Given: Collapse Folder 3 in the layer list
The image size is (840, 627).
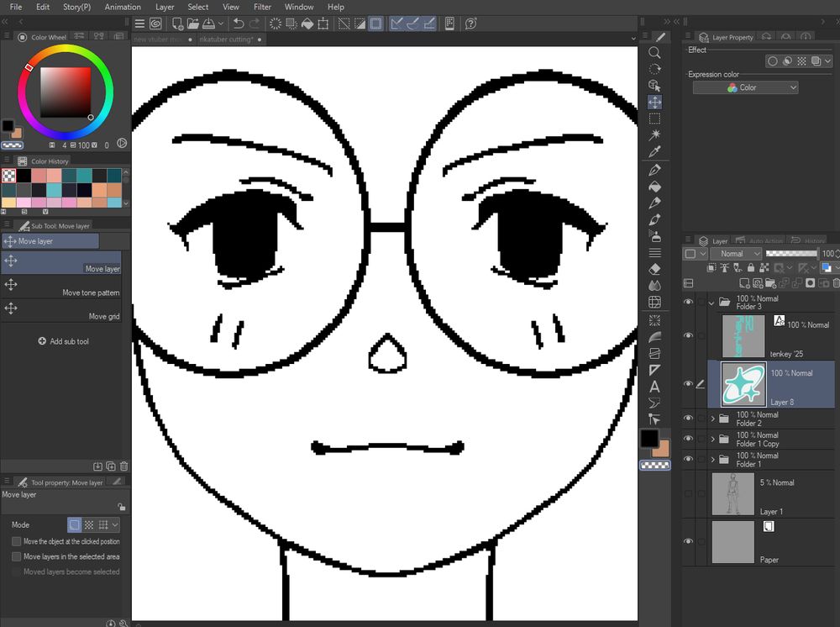Looking at the screenshot, I should 711,303.
